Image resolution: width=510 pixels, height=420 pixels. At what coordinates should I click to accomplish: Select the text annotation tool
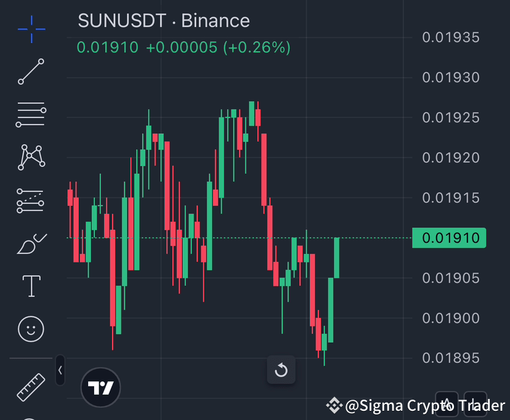coord(30,286)
